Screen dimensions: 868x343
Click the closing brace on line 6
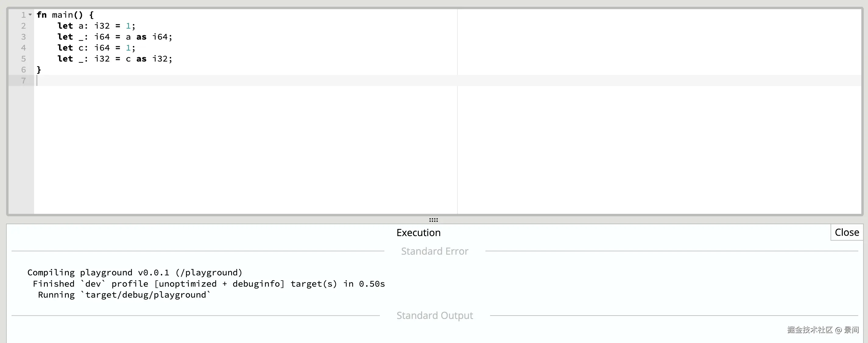coord(39,70)
